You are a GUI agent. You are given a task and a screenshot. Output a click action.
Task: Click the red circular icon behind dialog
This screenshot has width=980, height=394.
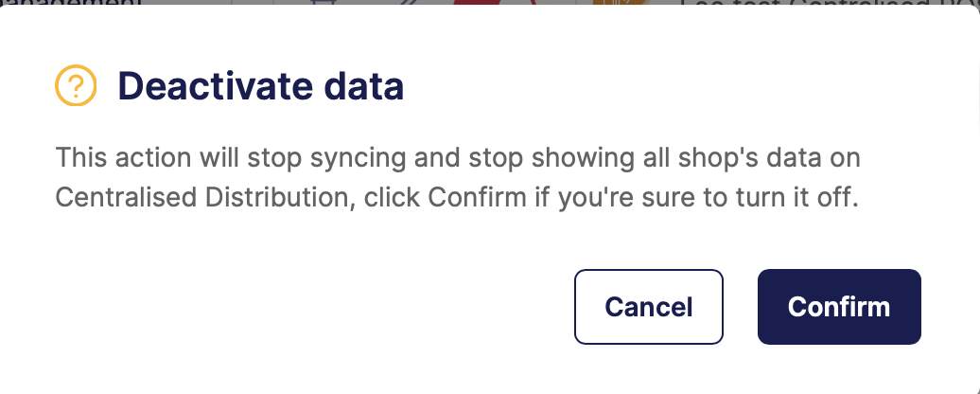click(490, 5)
